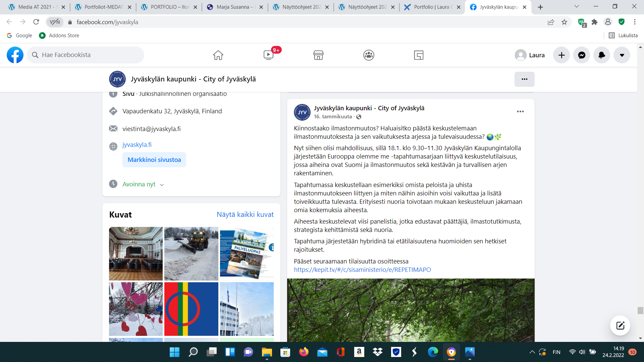Open Dropbox from the taskbar
This screenshot has width=644, height=362.
(378, 352)
